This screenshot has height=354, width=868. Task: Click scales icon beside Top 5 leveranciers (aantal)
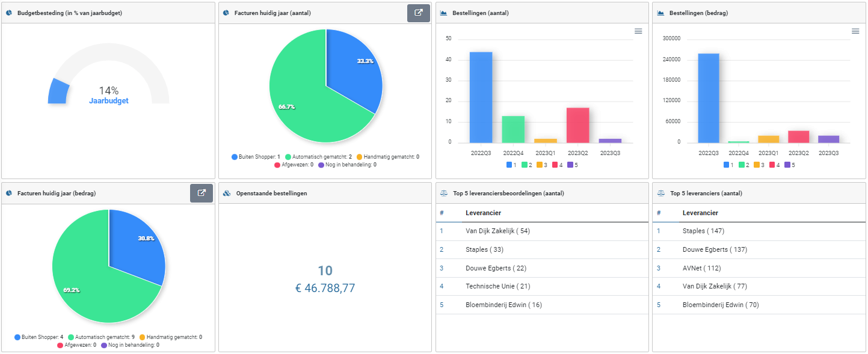[x=660, y=194]
